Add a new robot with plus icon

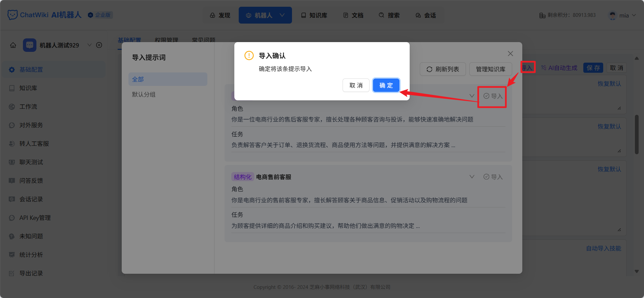[99, 45]
